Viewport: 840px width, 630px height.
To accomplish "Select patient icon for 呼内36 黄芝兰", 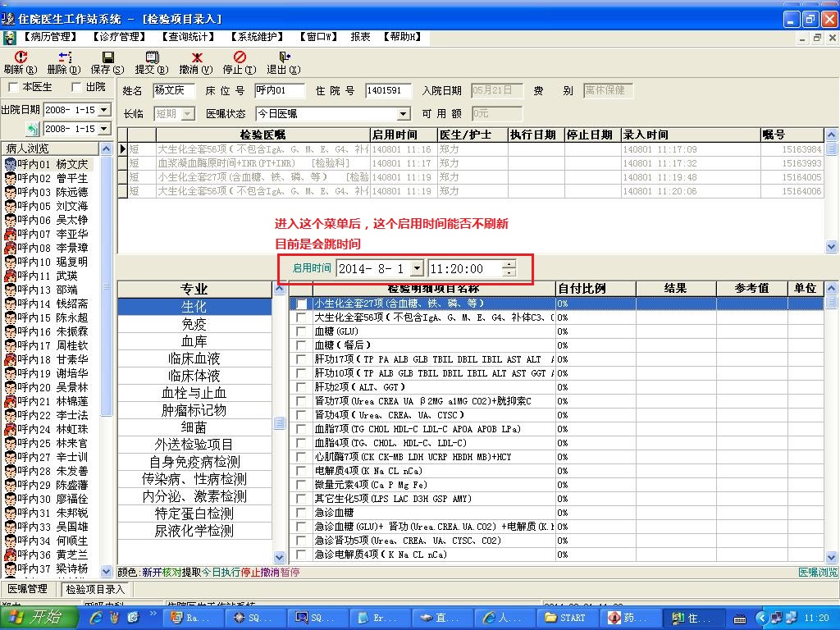I will [10, 555].
